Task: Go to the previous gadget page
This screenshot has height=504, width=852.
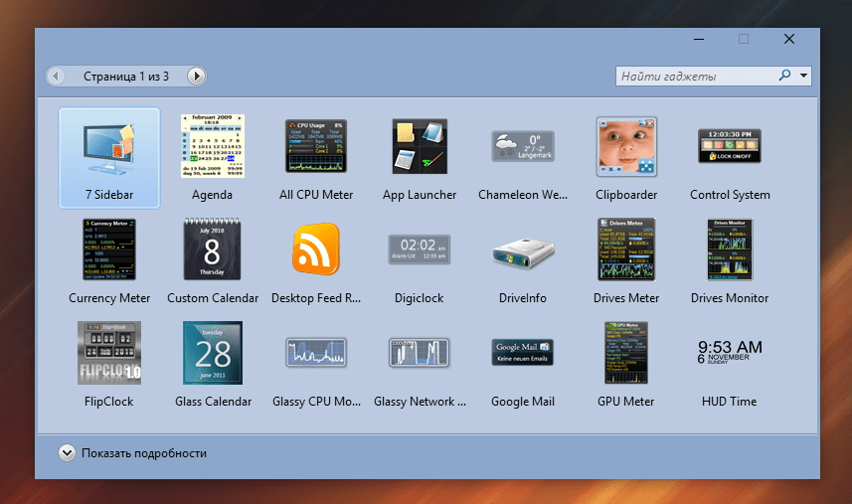Action: tap(57, 76)
